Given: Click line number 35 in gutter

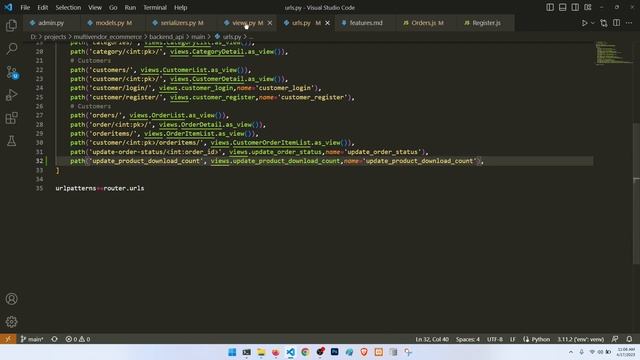Looking at the screenshot, I should (x=39, y=188).
